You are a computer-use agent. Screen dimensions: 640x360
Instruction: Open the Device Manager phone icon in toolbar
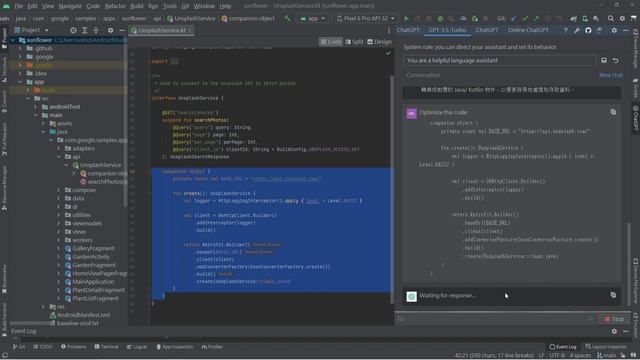pyautogui.click(x=585, y=18)
